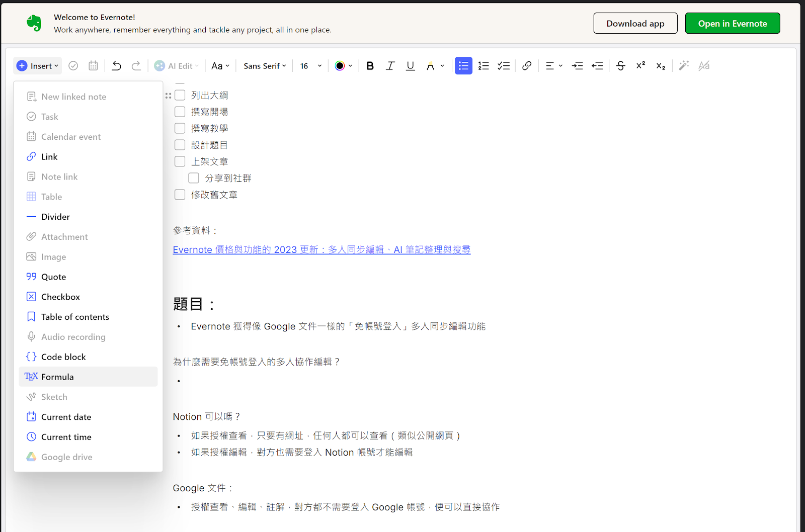Apply superscript formatting
805x532 pixels.
click(640, 65)
